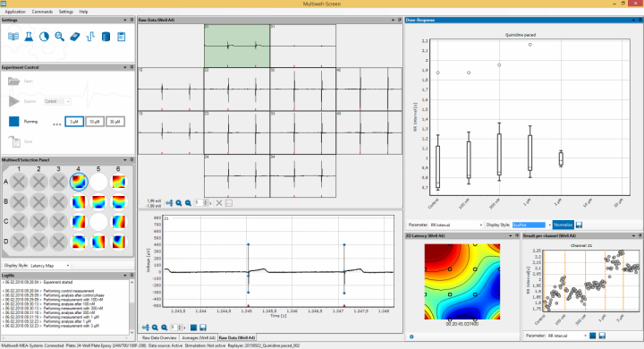Click the flask experiment settings icon
Image resolution: width=644 pixels, height=349 pixels.
point(29,37)
